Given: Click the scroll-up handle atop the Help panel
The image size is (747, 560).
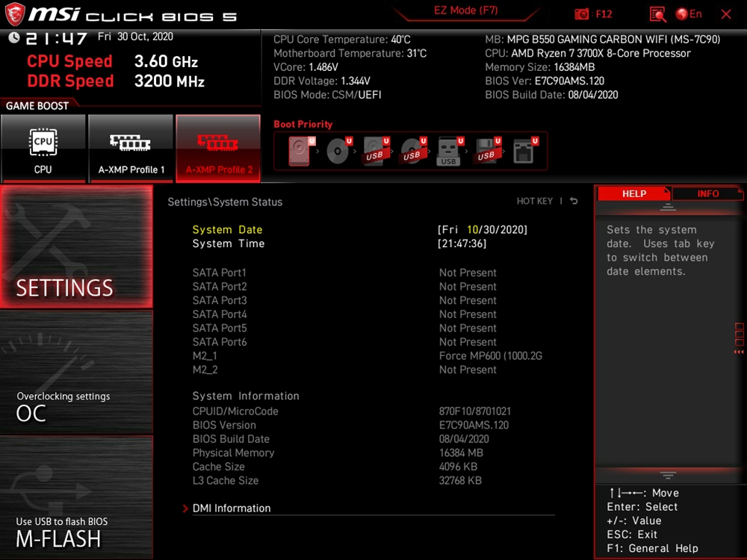Looking at the screenshot, I should [668, 207].
